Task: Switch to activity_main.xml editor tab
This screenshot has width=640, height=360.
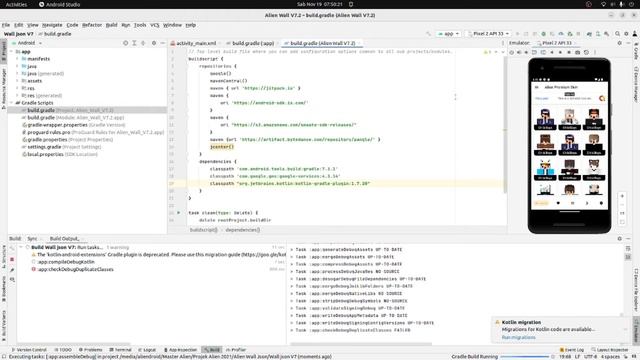Action: pyautogui.click(x=196, y=43)
